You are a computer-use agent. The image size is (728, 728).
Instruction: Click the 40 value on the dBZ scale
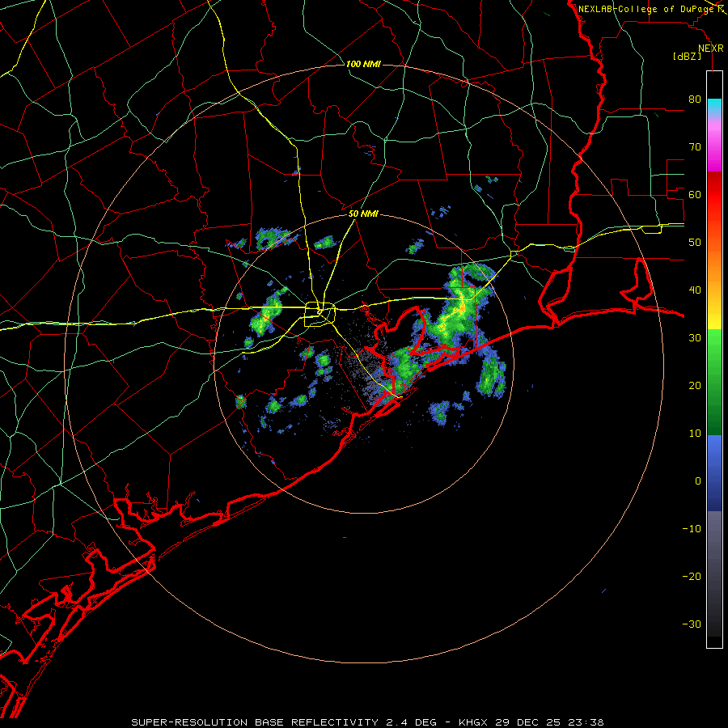[x=695, y=290]
